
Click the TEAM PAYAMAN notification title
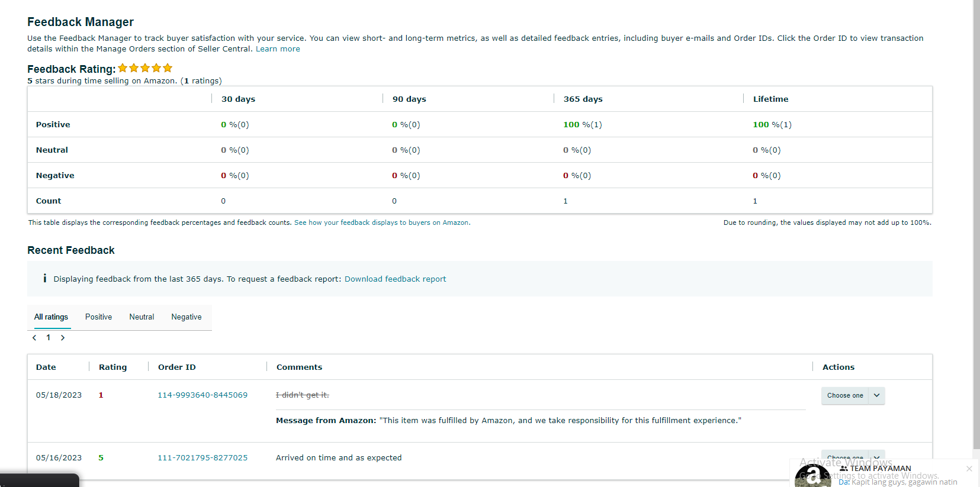[881, 468]
